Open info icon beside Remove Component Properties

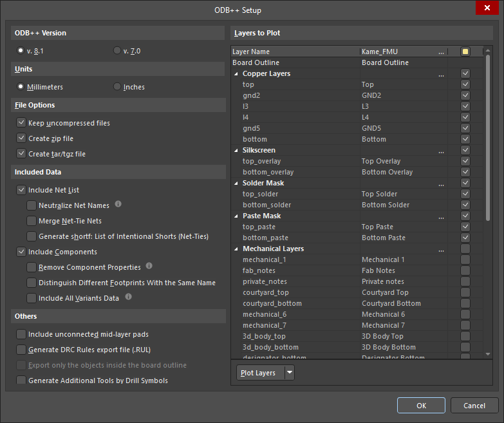click(x=149, y=265)
